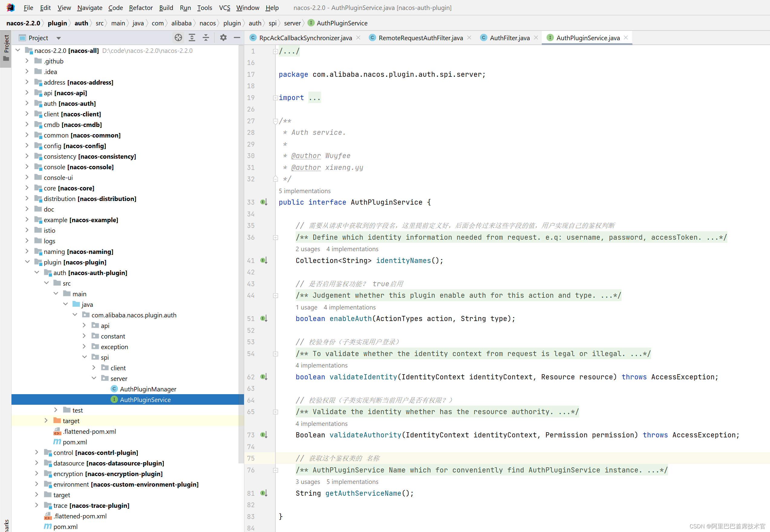The width and height of the screenshot is (770, 532).
Task: Click the IntelliJ IDEA logo icon
Action: (10, 7)
